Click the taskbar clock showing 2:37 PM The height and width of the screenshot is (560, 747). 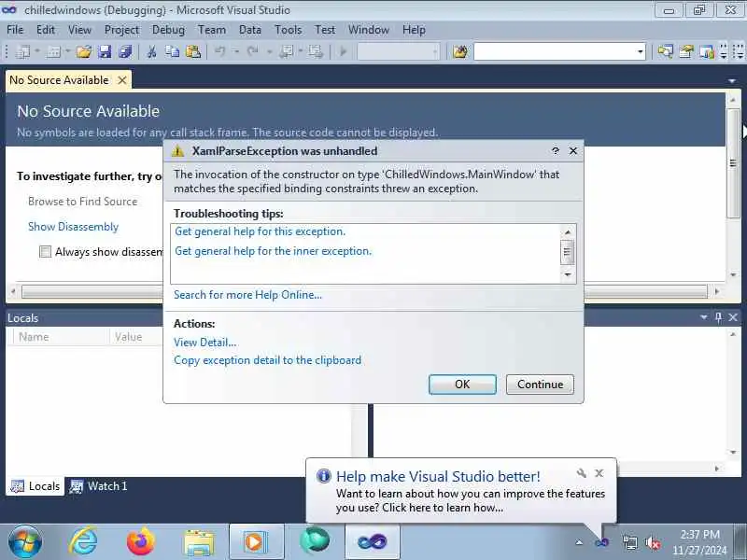699,542
